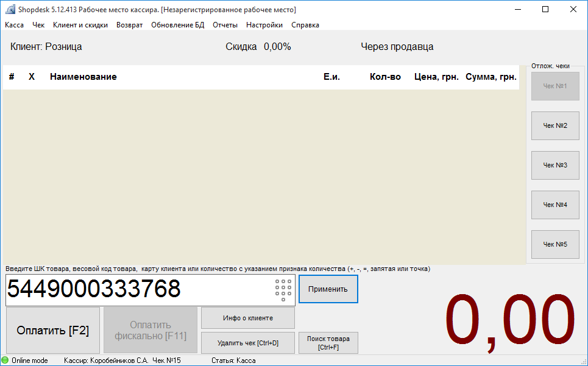Click the X column header
Image resolution: width=588 pixels, height=366 pixels.
click(x=32, y=77)
